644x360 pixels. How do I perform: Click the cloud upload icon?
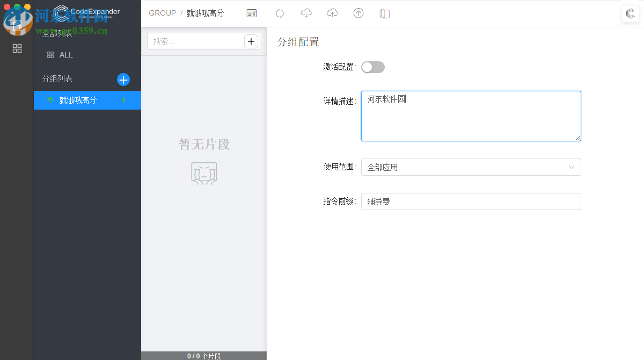click(332, 13)
